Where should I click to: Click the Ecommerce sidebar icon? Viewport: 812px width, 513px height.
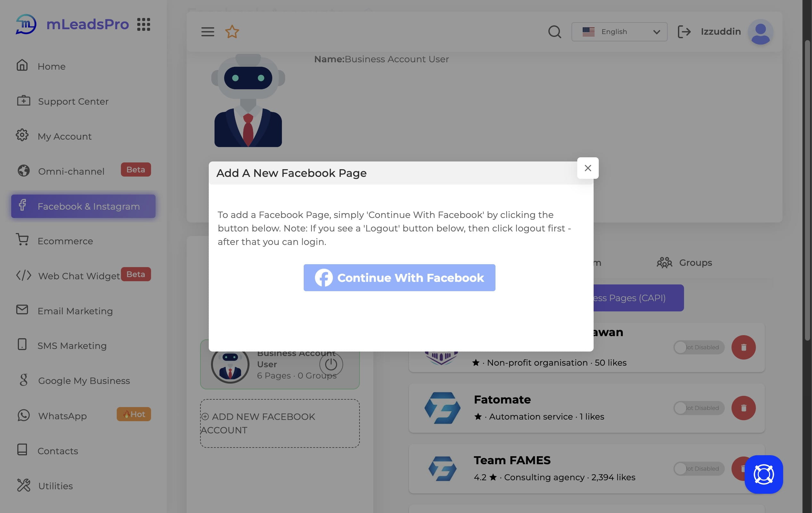pos(22,240)
